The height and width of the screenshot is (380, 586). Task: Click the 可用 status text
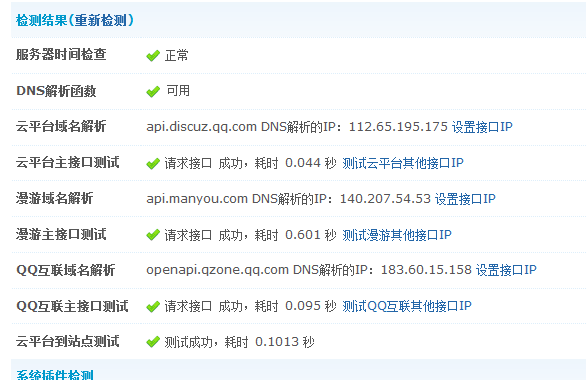pos(178,91)
